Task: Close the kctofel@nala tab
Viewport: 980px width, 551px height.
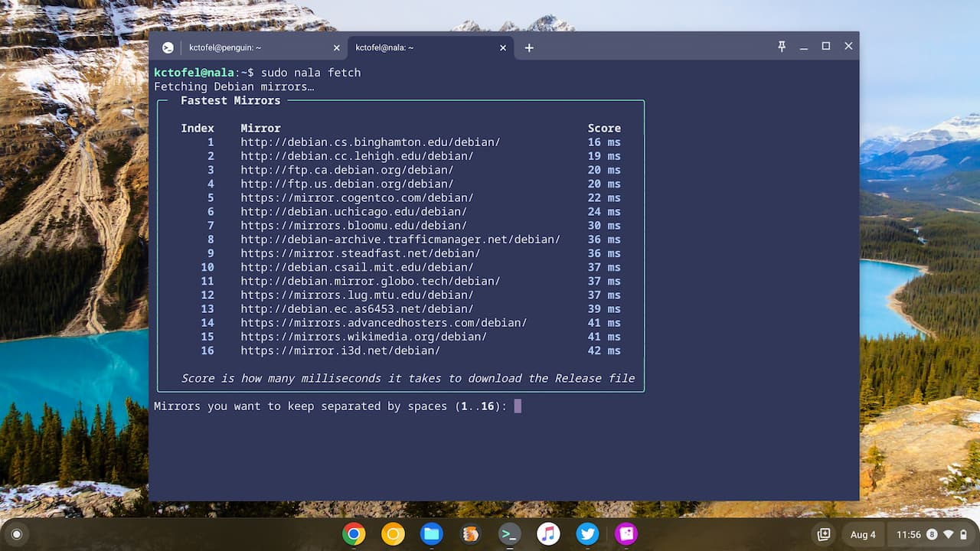Action: click(x=503, y=47)
